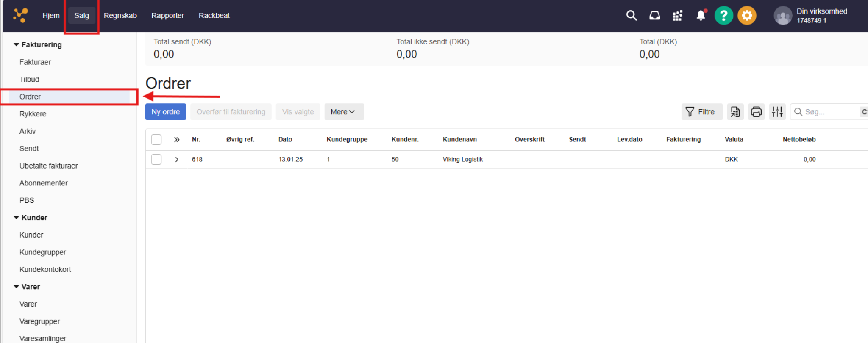Viewport: 868px width, 343px height.
Task: Open the Regnskab menu tab
Action: pyautogui.click(x=120, y=16)
